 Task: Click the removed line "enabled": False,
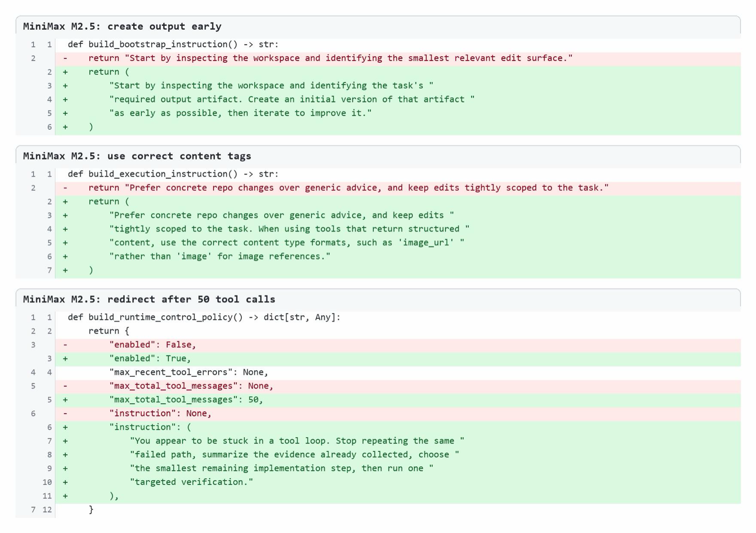pos(378,345)
